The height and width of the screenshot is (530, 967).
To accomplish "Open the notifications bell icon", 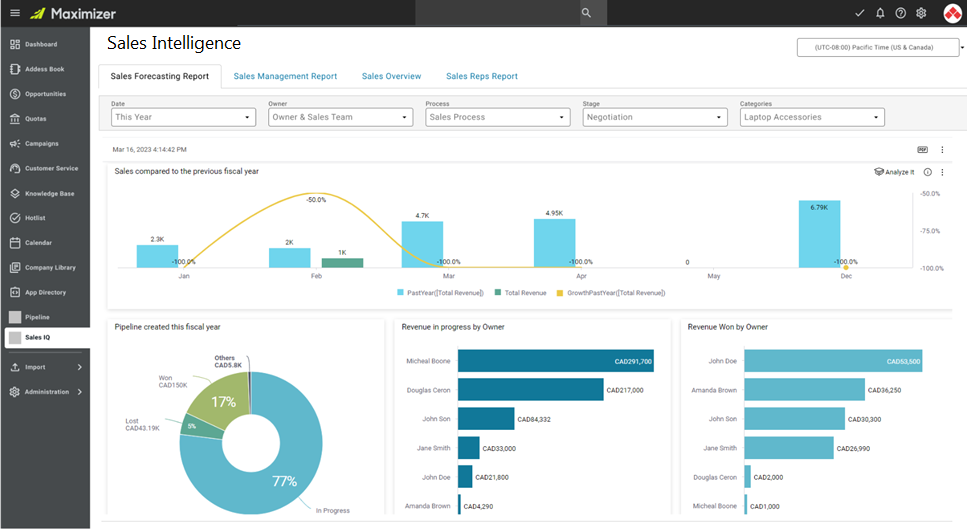I will (880, 13).
